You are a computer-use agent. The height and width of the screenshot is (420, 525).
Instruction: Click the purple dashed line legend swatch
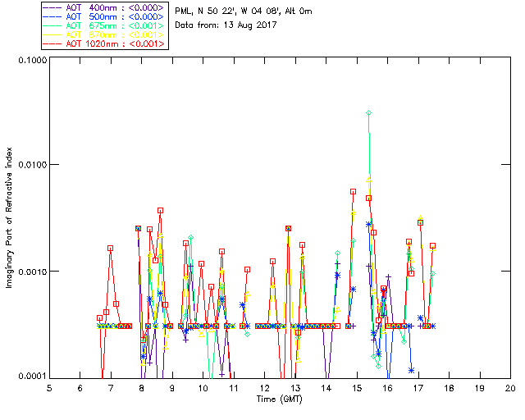coord(52,7)
